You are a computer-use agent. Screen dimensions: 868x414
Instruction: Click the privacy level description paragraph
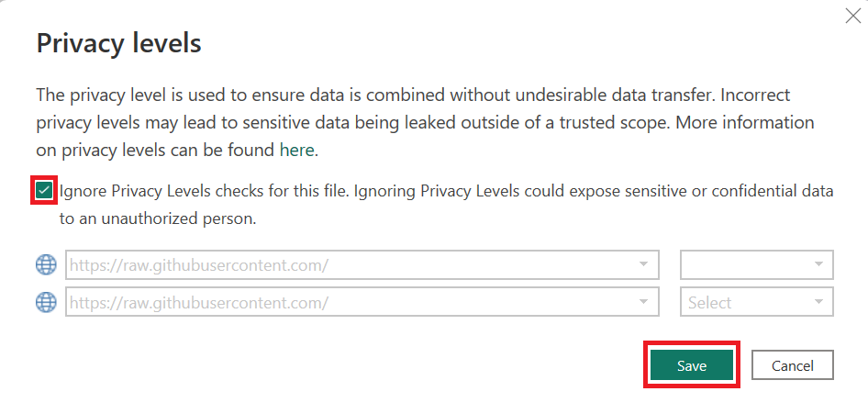[x=412, y=121]
